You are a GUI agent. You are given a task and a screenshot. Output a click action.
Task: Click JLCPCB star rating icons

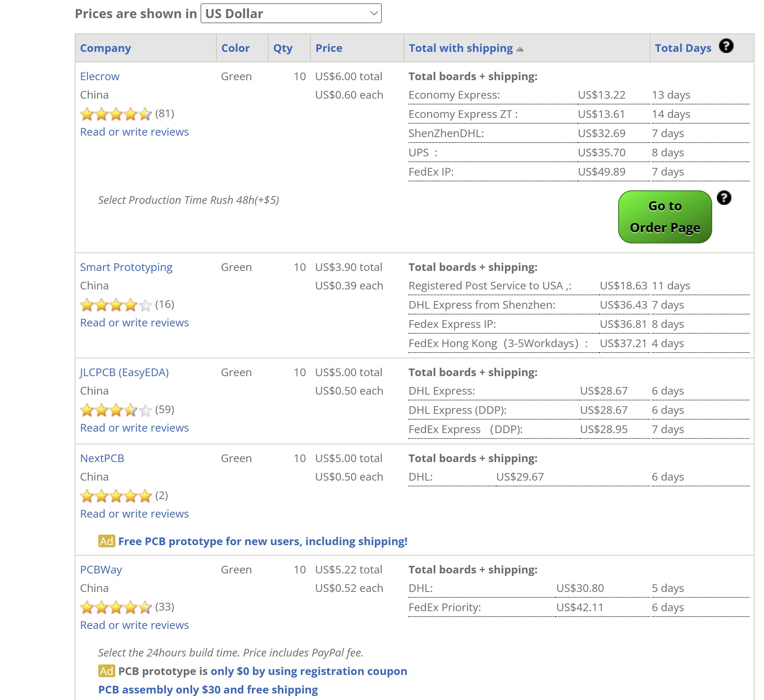pos(116,410)
